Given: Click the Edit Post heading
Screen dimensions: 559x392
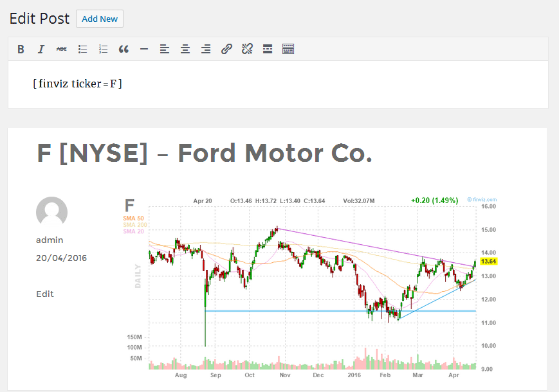Looking at the screenshot, I should (x=39, y=19).
